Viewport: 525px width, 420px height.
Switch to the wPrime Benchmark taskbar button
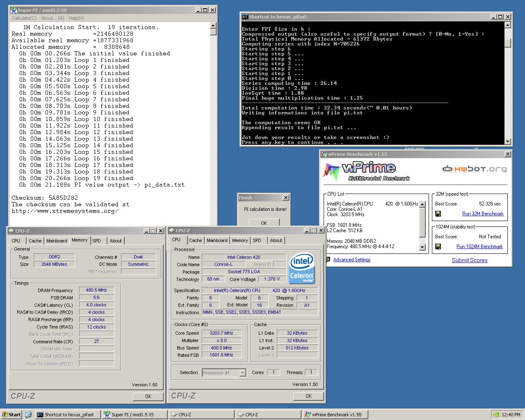(335, 415)
